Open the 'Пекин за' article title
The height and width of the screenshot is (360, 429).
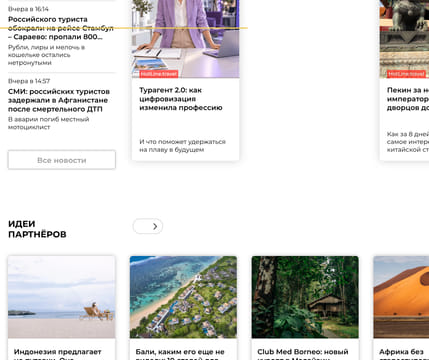[408, 99]
